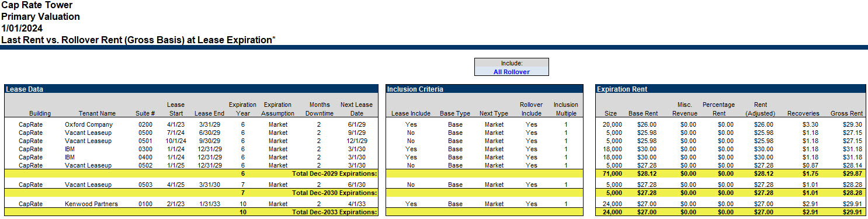Click suite number 0100

[145, 204]
